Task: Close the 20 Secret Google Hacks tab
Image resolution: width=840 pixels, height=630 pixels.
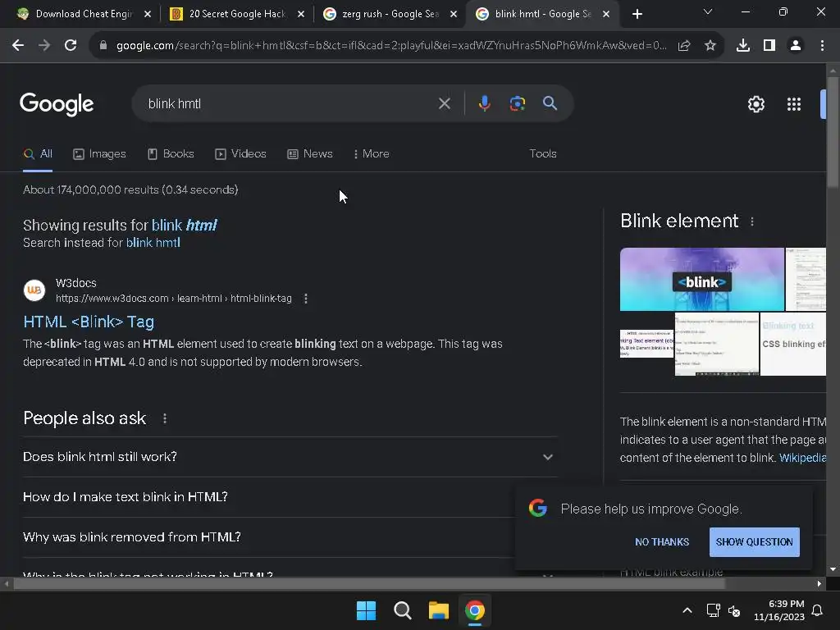Action: 300,14
